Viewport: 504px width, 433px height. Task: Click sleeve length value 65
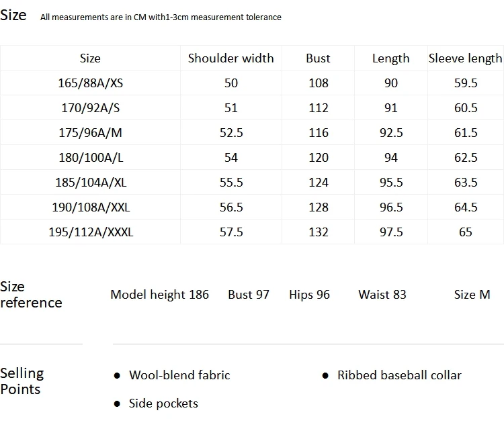coord(466,232)
